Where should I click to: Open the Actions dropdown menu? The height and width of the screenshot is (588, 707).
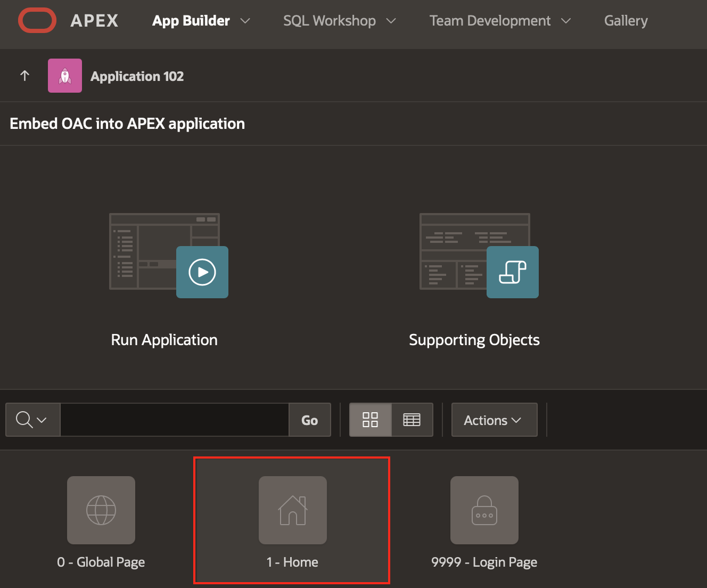[x=494, y=420]
